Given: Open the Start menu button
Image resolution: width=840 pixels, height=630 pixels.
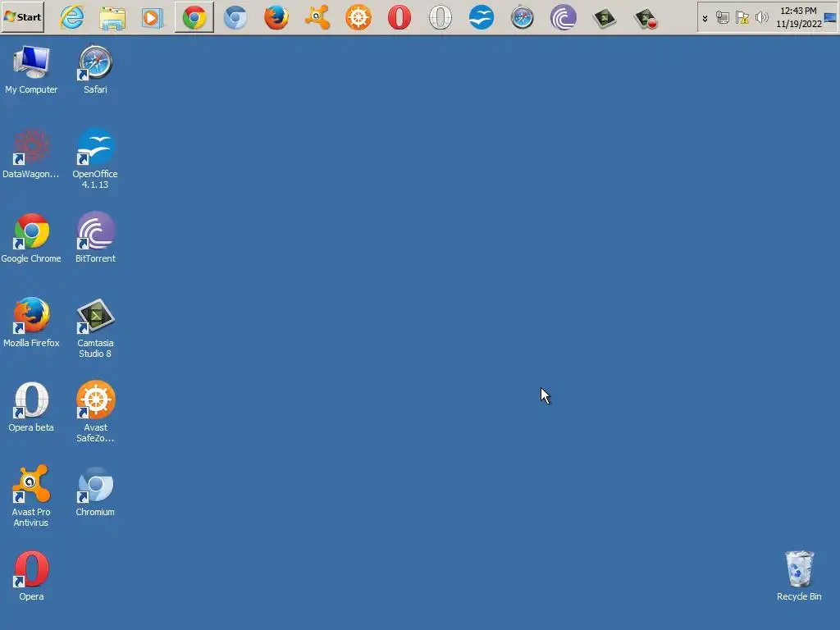Looking at the screenshot, I should point(22,17).
